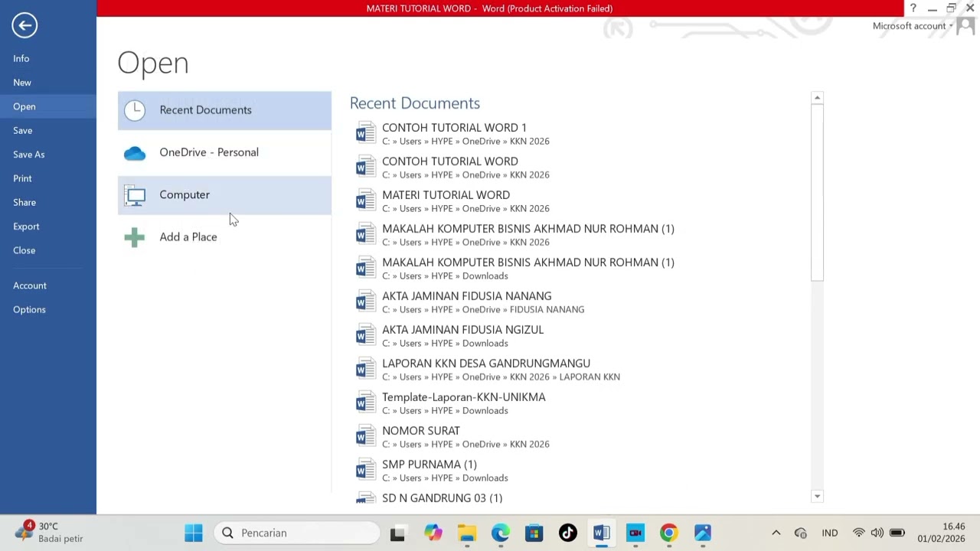Open the Share backstage page
This screenshot has width=980, height=551.
coord(48,203)
